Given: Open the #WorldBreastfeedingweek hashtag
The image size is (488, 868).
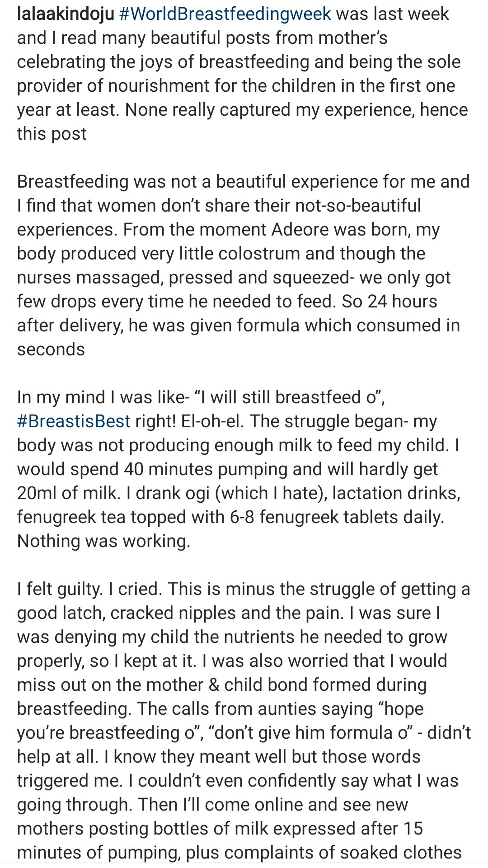Looking at the screenshot, I should tap(225, 14).
